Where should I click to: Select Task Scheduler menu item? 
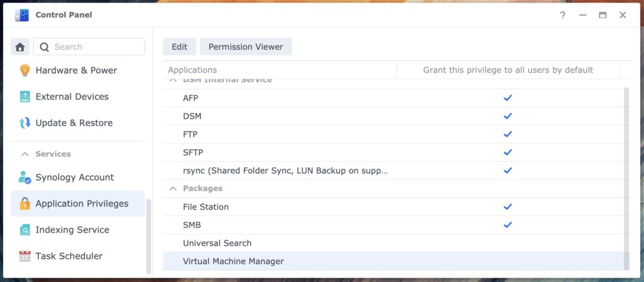point(77,256)
